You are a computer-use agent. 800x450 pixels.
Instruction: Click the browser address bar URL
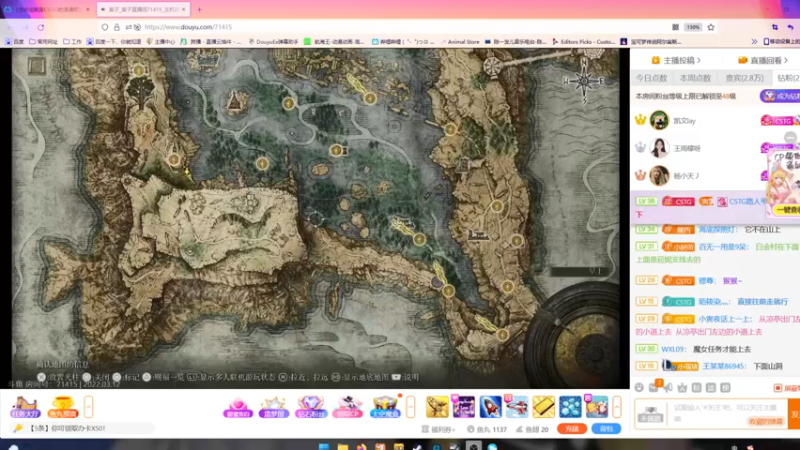188,27
